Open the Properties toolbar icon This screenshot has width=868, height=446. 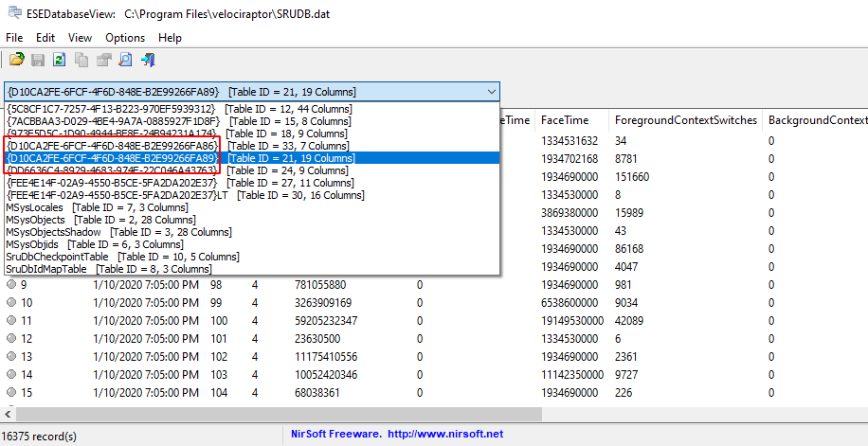coord(103,61)
